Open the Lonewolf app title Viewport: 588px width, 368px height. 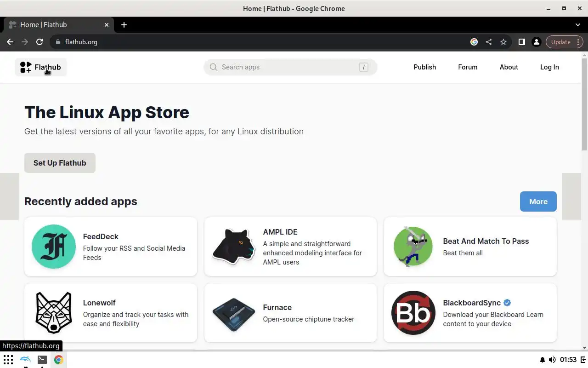pyautogui.click(x=99, y=303)
